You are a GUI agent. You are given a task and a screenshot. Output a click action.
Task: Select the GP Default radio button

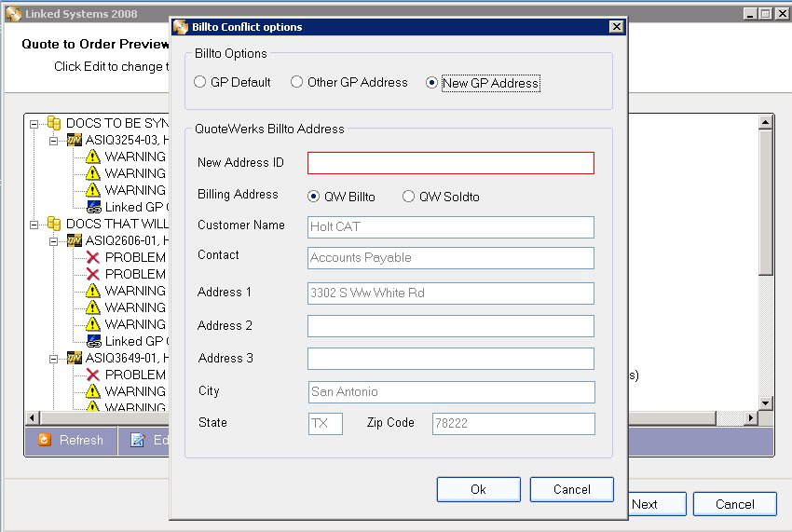pos(199,81)
